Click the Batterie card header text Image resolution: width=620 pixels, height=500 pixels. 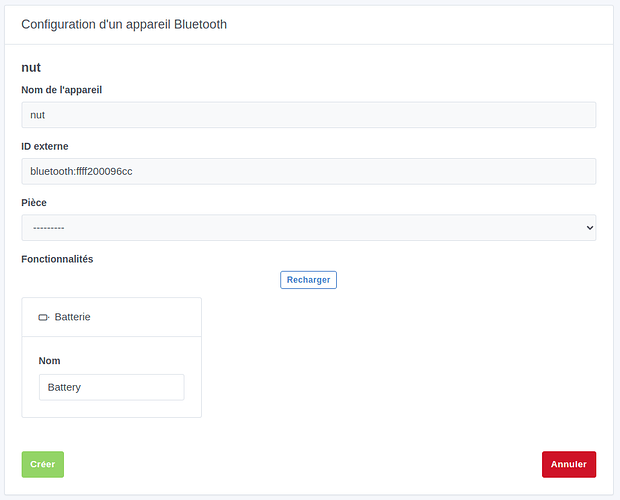click(72, 317)
